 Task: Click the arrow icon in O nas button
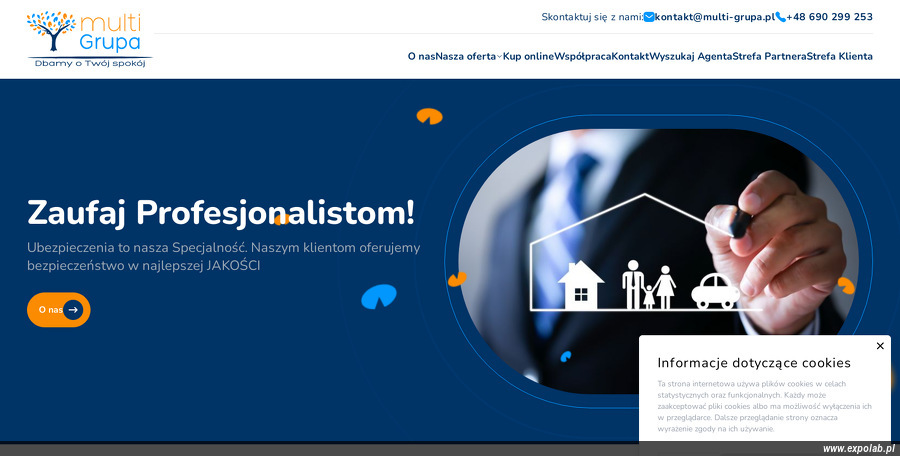73,310
